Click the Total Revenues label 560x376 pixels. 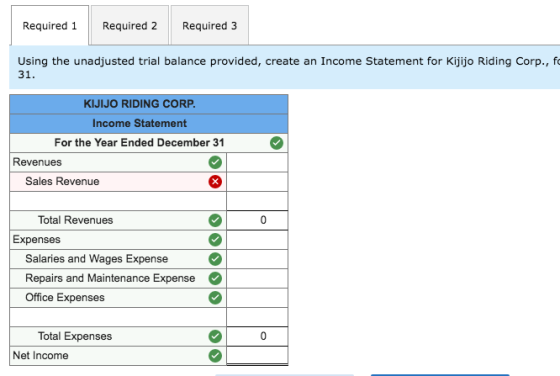[75, 220]
